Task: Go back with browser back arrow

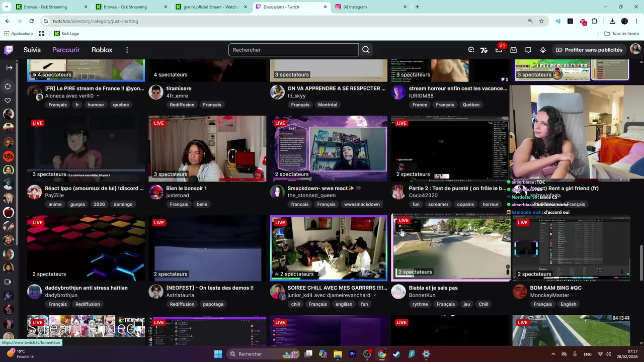Action: (x=7, y=21)
